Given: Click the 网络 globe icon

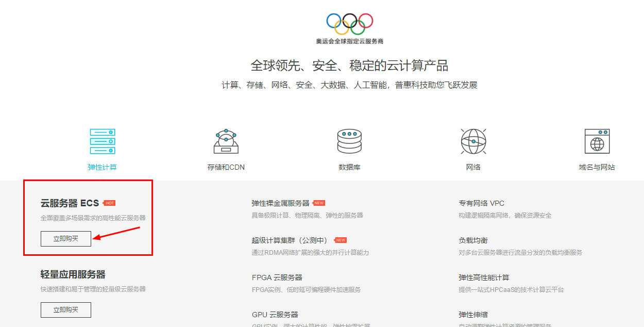Looking at the screenshot, I should click(x=473, y=141).
